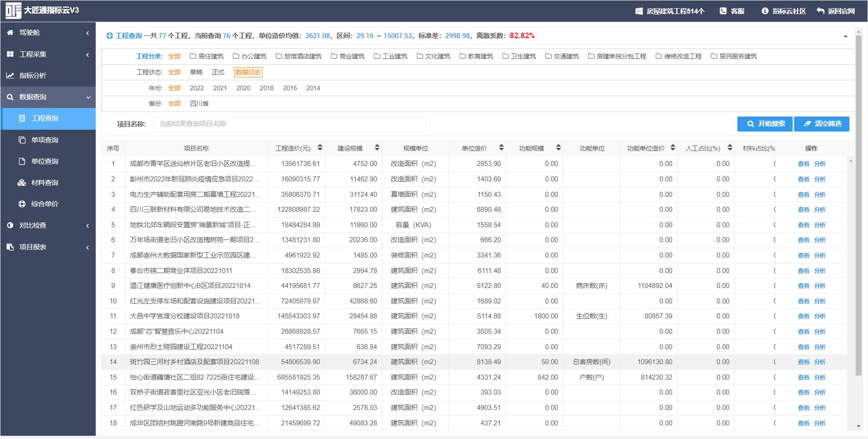Click the Windows icon beside 房屋建筑工程514个
The height and width of the screenshot is (439, 868).
pos(639,11)
